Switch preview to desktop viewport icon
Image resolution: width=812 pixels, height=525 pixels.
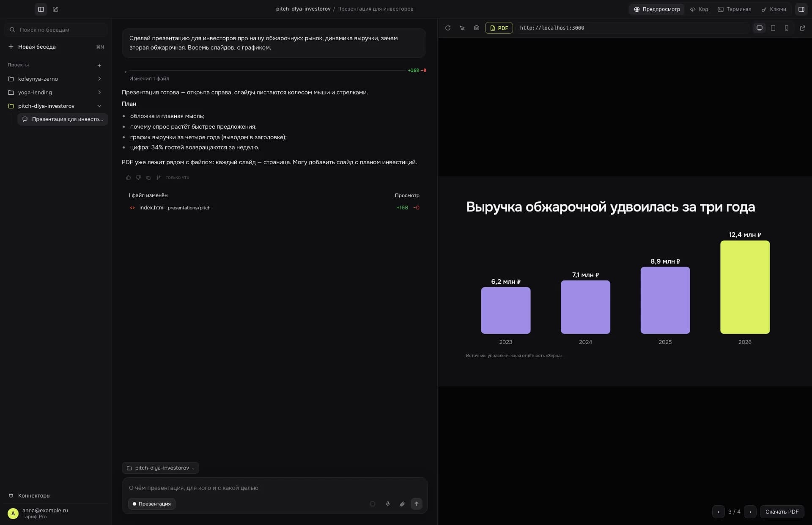pos(760,28)
